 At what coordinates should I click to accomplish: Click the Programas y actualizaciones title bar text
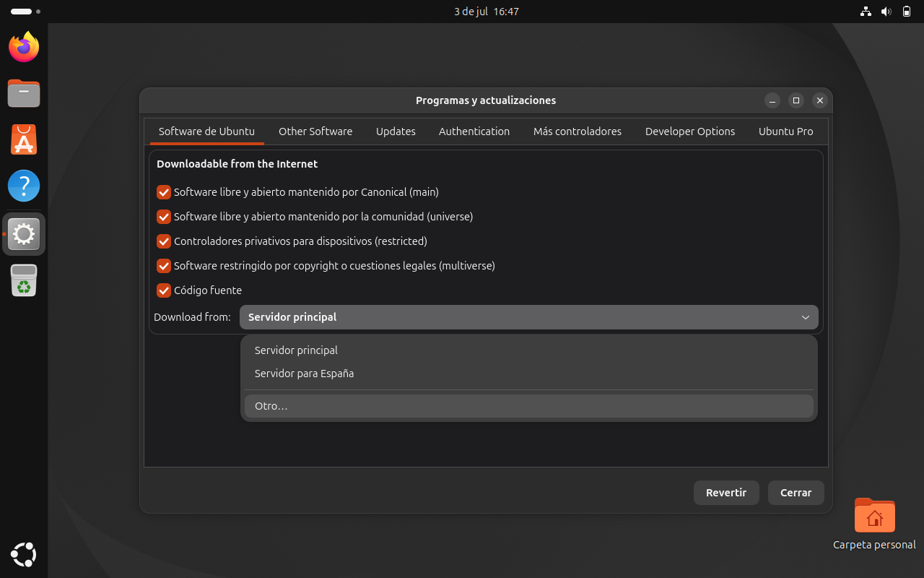click(x=486, y=100)
